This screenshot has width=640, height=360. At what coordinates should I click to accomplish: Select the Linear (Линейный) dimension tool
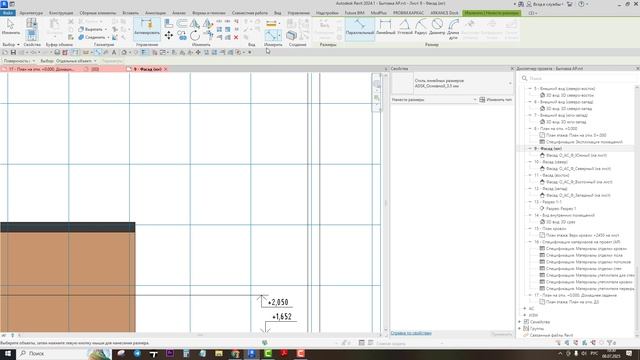click(x=385, y=27)
